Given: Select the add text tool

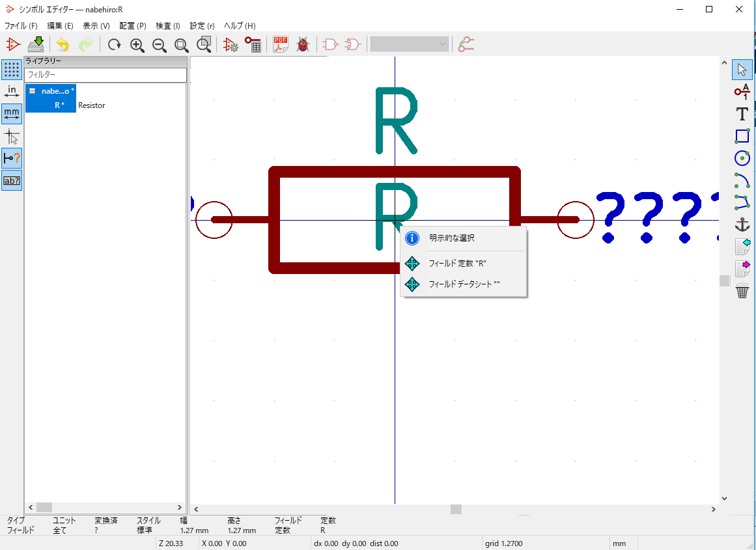Looking at the screenshot, I should (x=742, y=115).
